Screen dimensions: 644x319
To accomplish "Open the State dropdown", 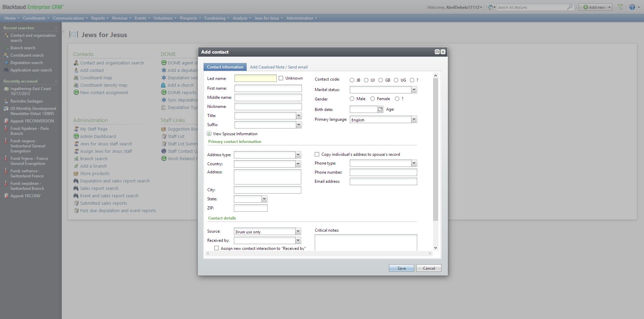I will 264,199.
